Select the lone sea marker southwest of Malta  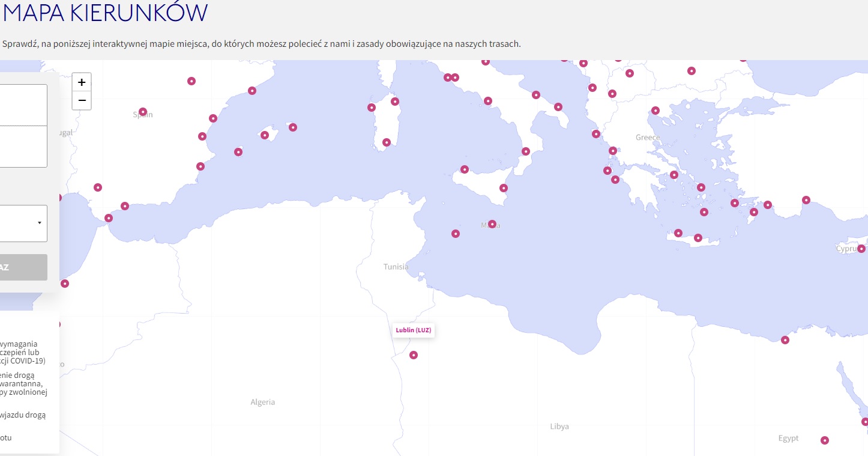pos(456,234)
